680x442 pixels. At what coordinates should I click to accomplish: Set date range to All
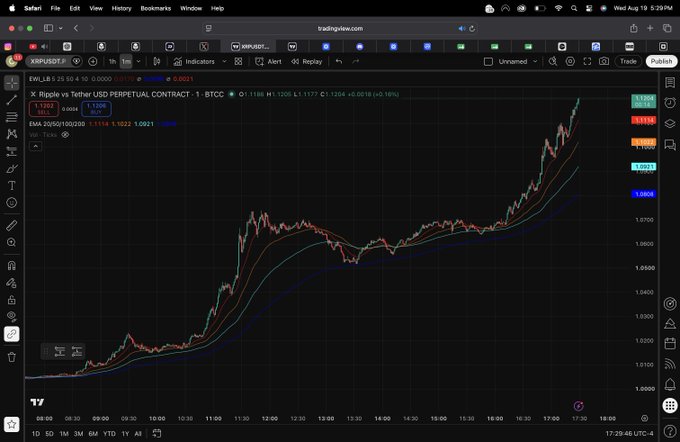pos(138,433)
